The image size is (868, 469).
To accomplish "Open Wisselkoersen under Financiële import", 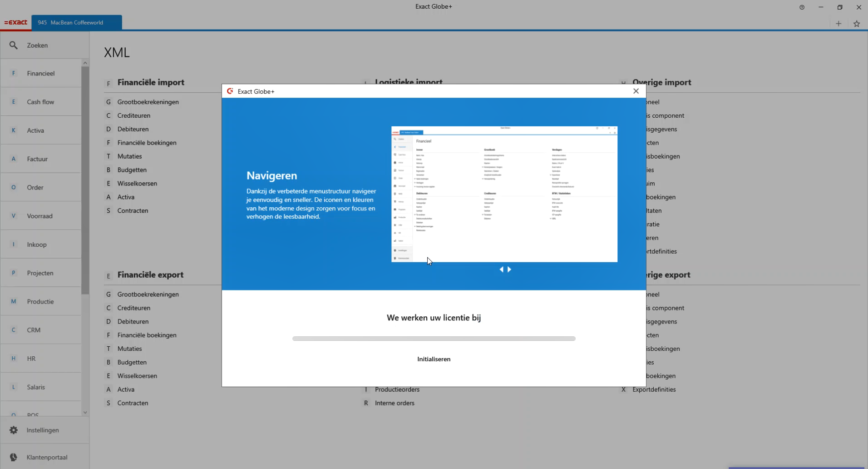I will tap(137, 184).
